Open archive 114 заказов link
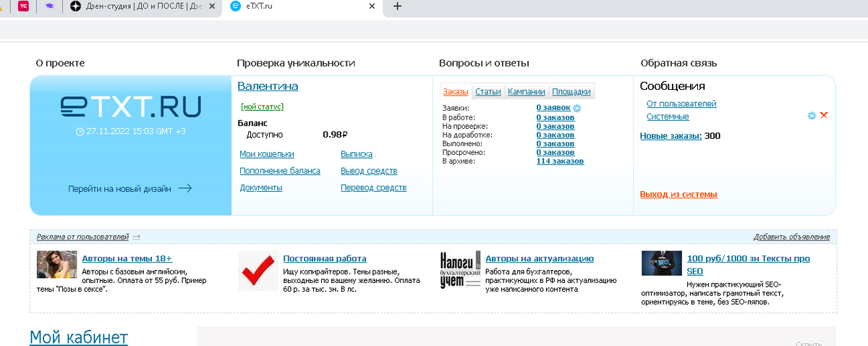This screenshot has width=868, height=346. pyautogui.click(x=560, y=161)
